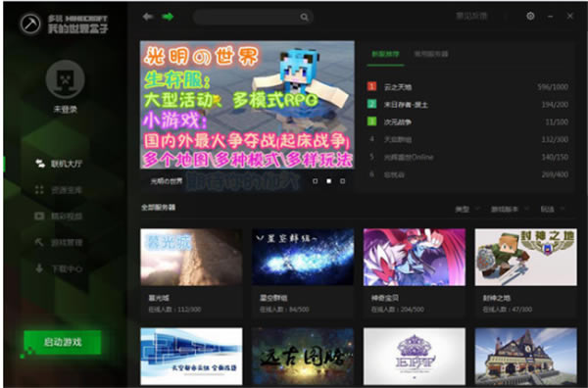Image resolution: width=588 pixels, height=388 pixels.
Task: Expand the game version filter dropdown
Action: click(x=510, y=209)
